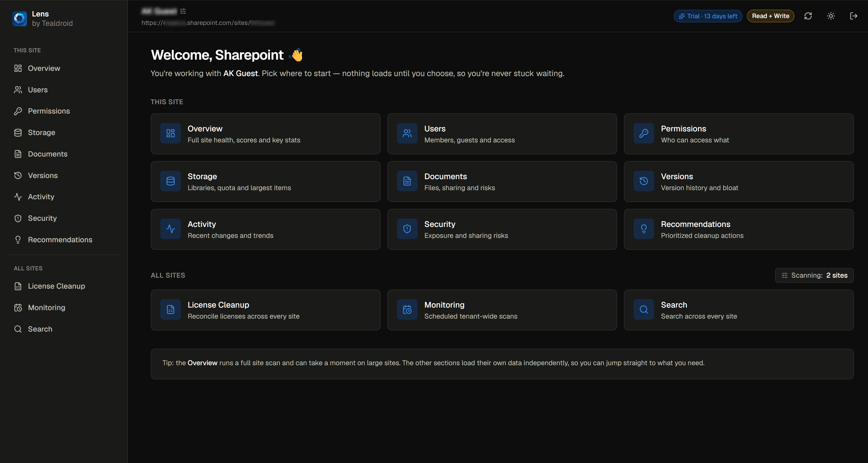Open Versions from the sidebar
This screenshot has height=463, width=868.
point(64,175)
